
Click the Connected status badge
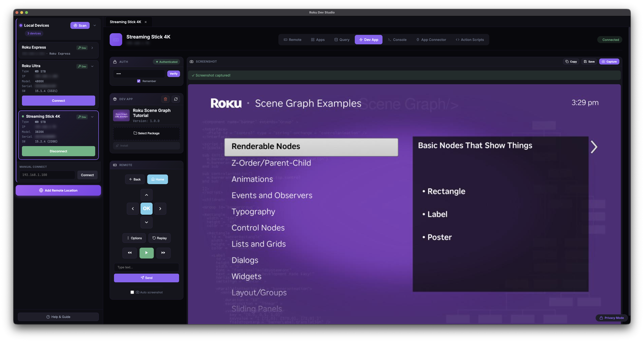coord(610,40)
